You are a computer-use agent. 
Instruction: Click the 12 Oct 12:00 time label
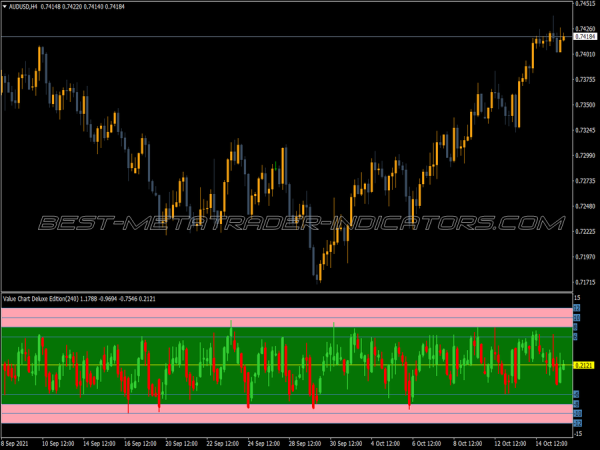(x=510, y=444)
